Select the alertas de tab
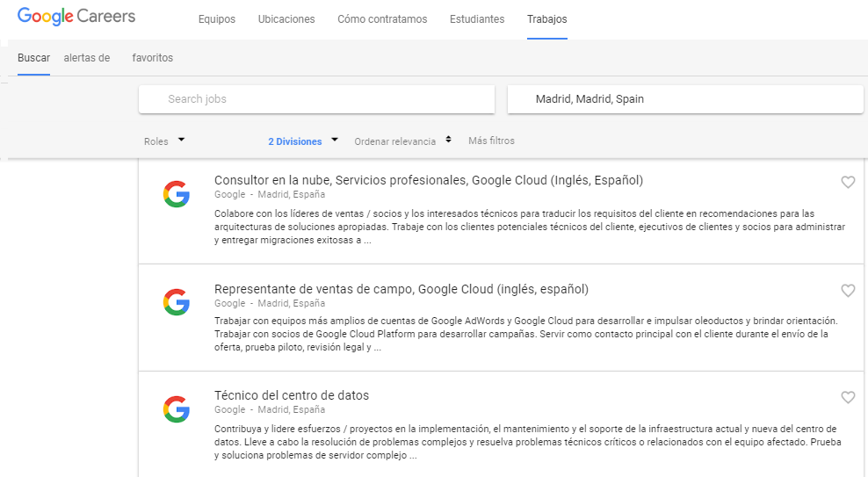 [x=87, y=58]
